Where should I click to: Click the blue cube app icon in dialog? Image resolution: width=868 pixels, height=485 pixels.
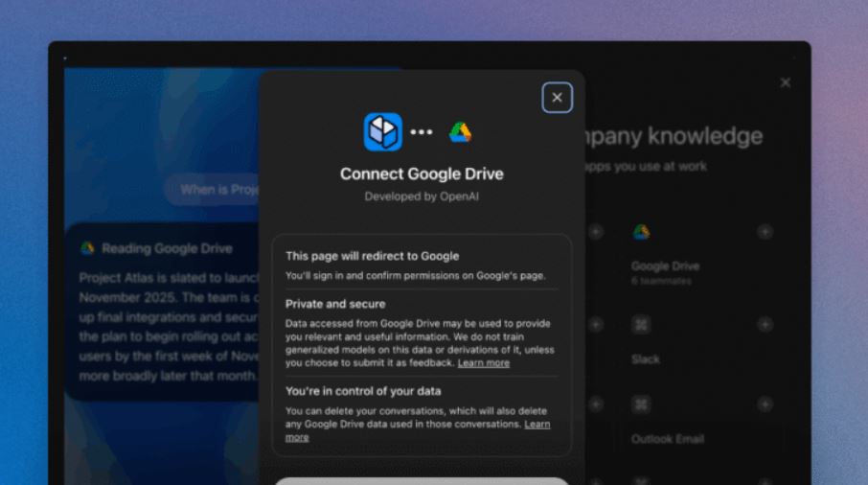[x=382, y=131]
